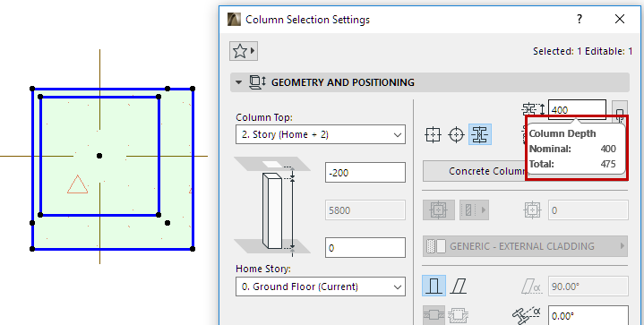Click the Concrete Column building material button

[x=475, y=171]
